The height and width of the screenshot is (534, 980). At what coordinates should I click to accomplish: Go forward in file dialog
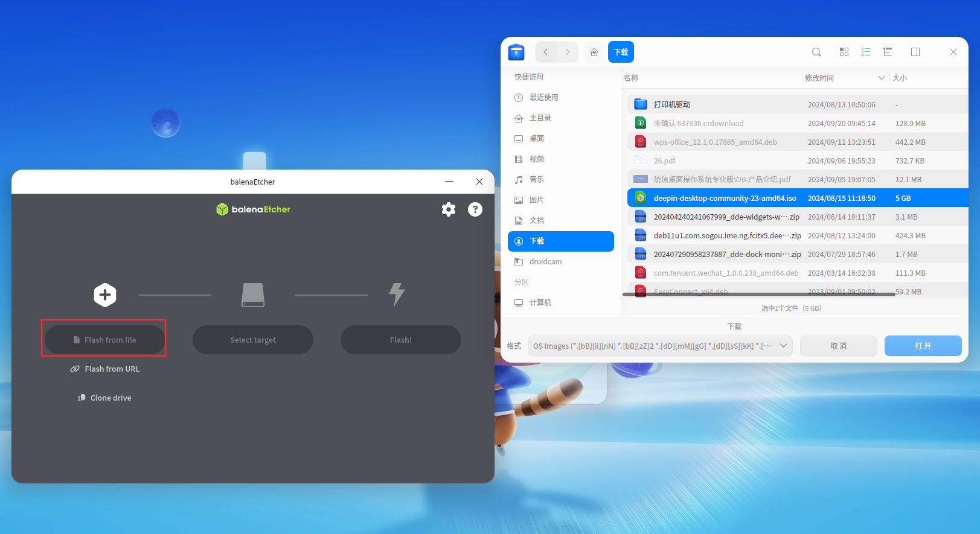568,52
